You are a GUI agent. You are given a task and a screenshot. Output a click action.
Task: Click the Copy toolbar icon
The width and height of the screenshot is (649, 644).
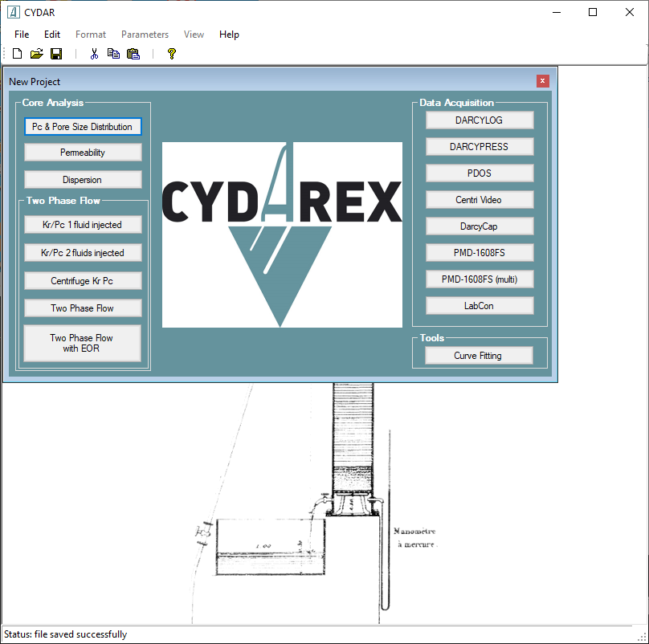(113, 53)
